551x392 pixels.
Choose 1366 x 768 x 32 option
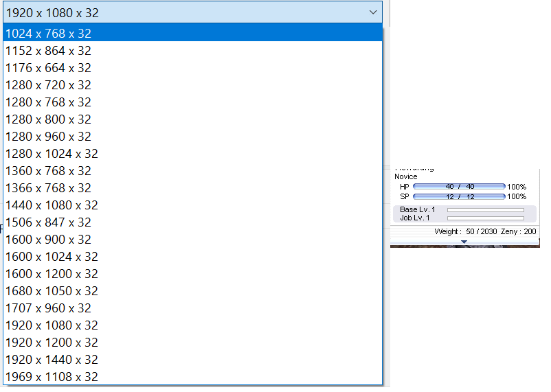(x=192, y=188)
